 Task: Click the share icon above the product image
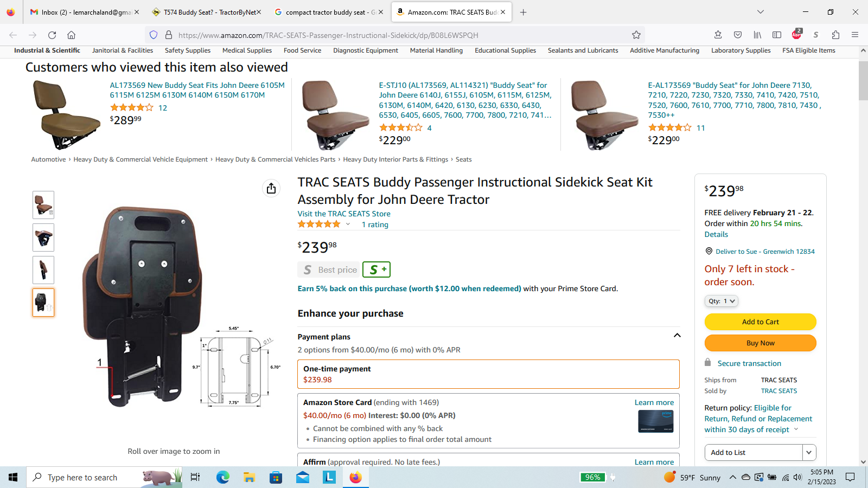click(x=271, y=188)
